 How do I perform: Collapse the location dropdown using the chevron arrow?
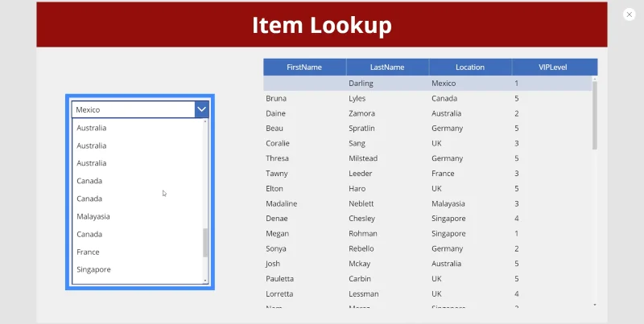pos(201,109)
